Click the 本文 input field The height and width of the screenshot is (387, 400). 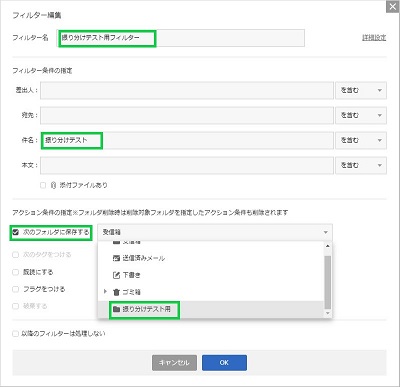click(187, 165)
